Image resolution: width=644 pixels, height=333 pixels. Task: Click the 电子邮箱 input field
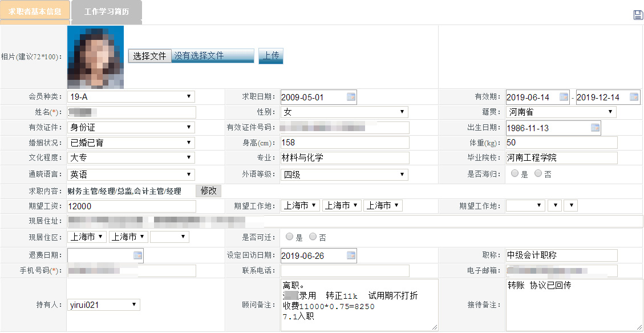click(x=561, y=271)
